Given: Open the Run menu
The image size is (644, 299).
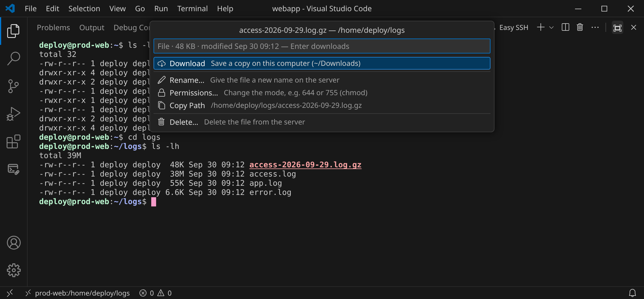Looking at the screenshot, I should [x=161, y=9].
